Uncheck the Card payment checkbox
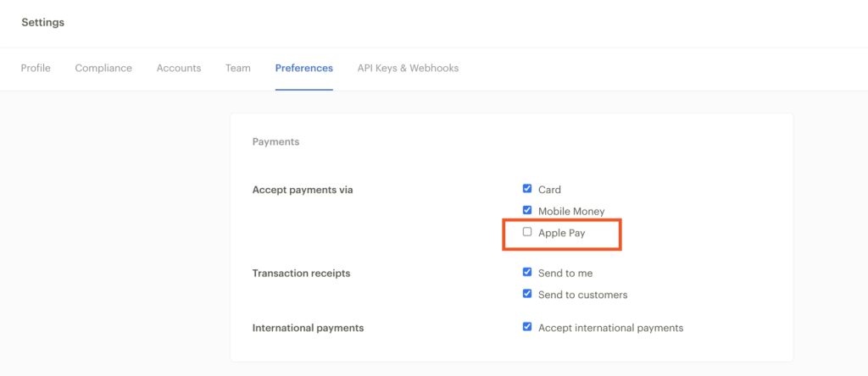Image resolution: width=868 pixels, height=376 pixels. tap(527, 189)
